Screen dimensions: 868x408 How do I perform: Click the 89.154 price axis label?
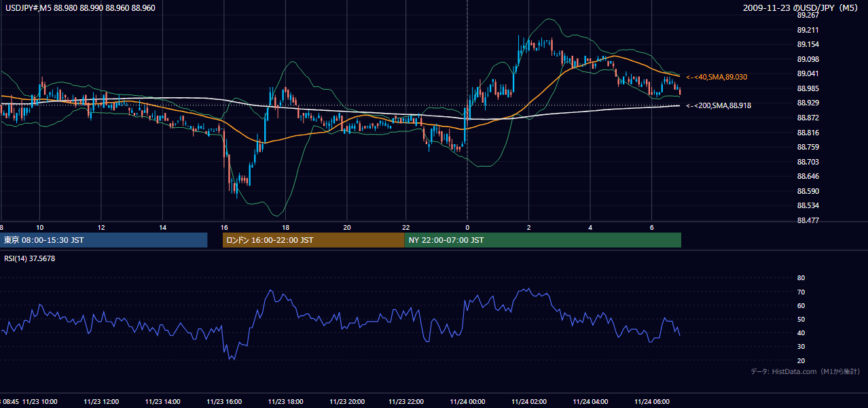(808, 44)
